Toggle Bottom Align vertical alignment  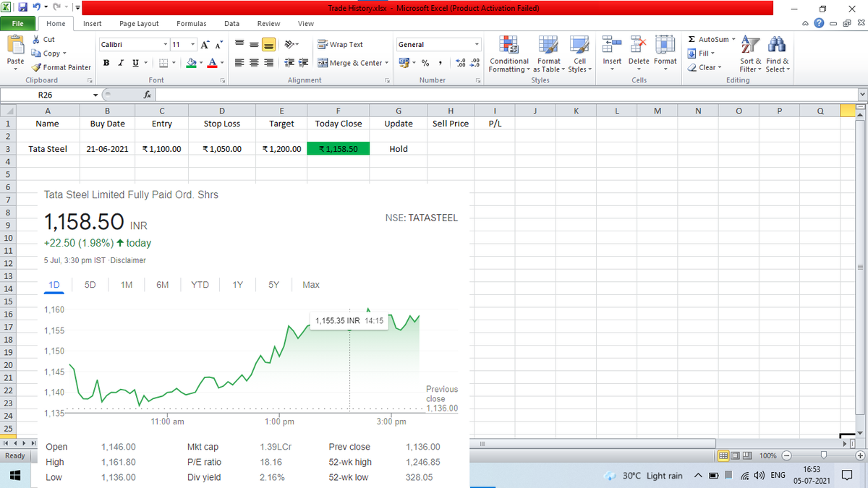[x=268, y=44]
